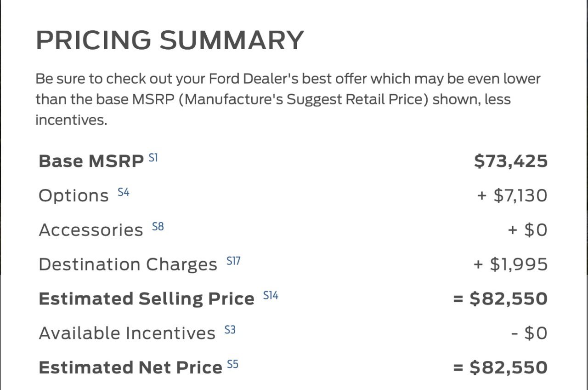This screenshot has width=588, height=390.
Task: Click the Destination Charges label
Action: click(x=128, y=265)
